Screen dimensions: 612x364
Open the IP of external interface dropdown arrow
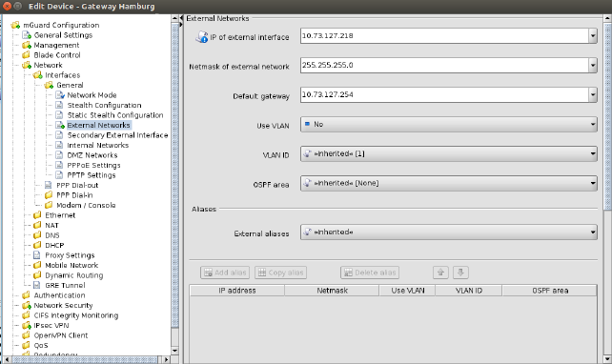click(593, 36)
